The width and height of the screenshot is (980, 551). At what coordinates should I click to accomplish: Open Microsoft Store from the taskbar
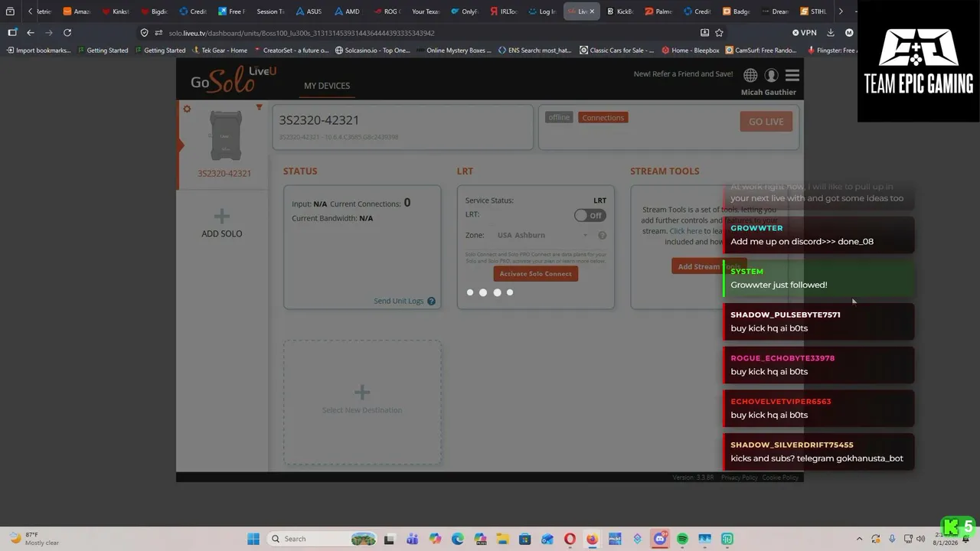coord(524,539)
